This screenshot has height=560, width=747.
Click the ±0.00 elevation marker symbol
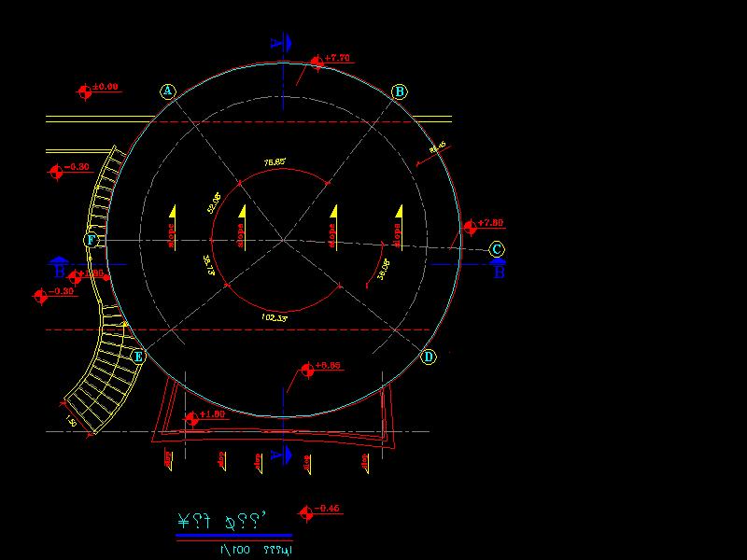(85, 91)
